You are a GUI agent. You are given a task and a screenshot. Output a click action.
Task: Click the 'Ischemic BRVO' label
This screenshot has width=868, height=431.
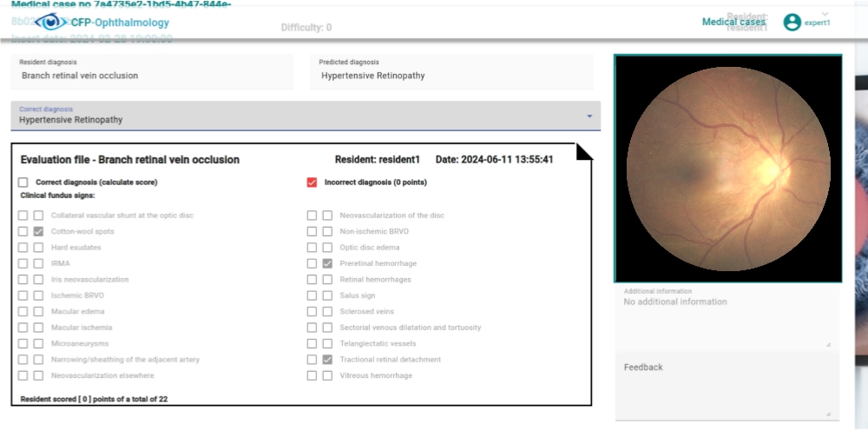77,295
